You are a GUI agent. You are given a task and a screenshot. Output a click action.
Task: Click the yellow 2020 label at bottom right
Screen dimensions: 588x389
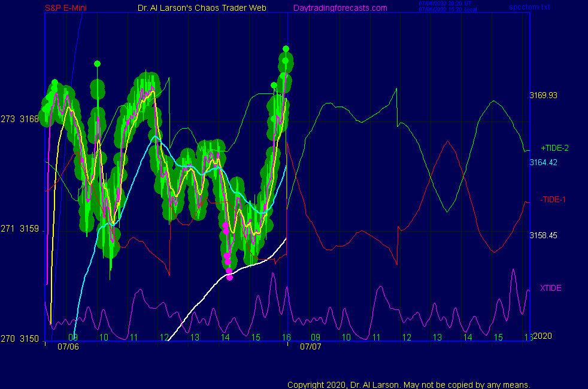point(542,336)
